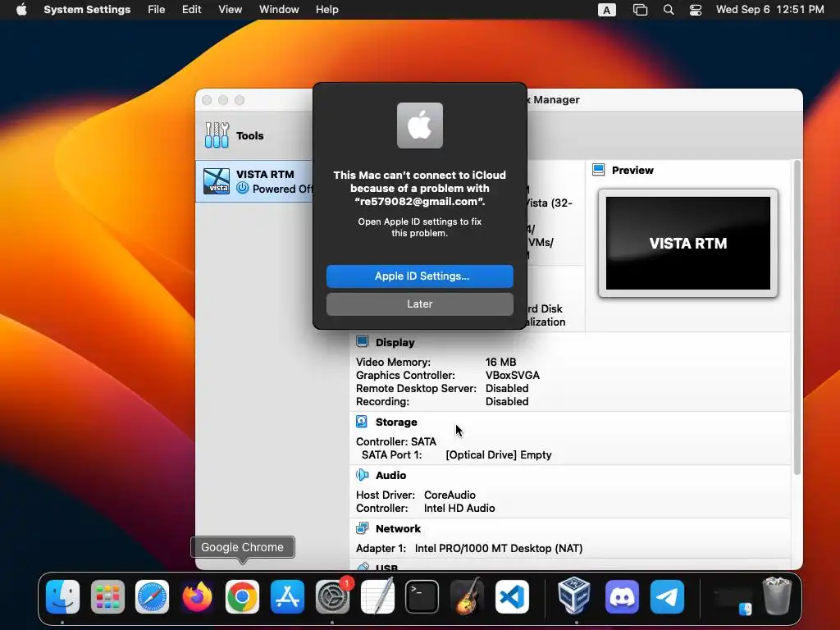Open Visual Studio Code in the Dock
The height and width of the screenshot is (630, 840).
(512, 596)
